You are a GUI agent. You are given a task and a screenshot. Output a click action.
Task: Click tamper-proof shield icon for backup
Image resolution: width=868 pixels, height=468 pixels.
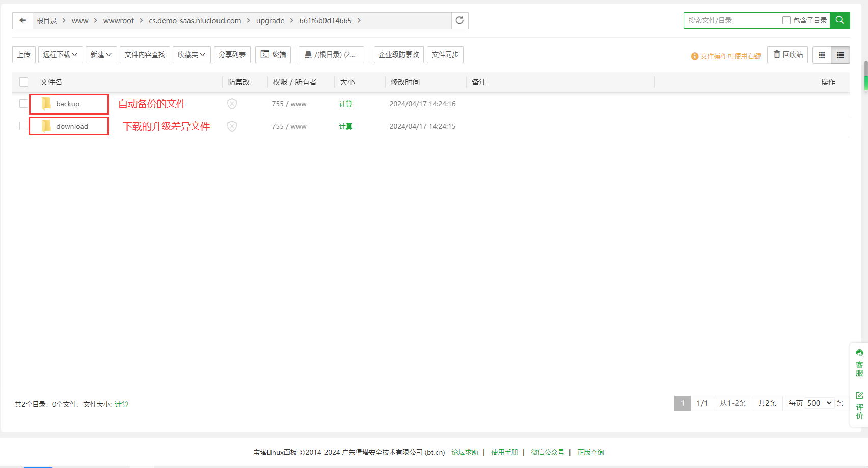[232, 104]
